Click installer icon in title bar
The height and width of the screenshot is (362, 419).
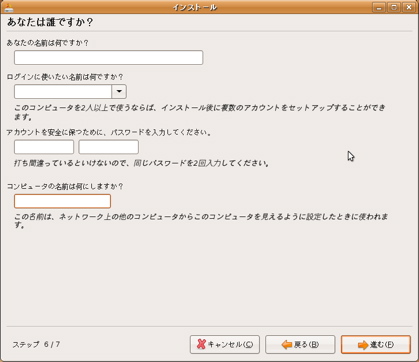(9, 7)
